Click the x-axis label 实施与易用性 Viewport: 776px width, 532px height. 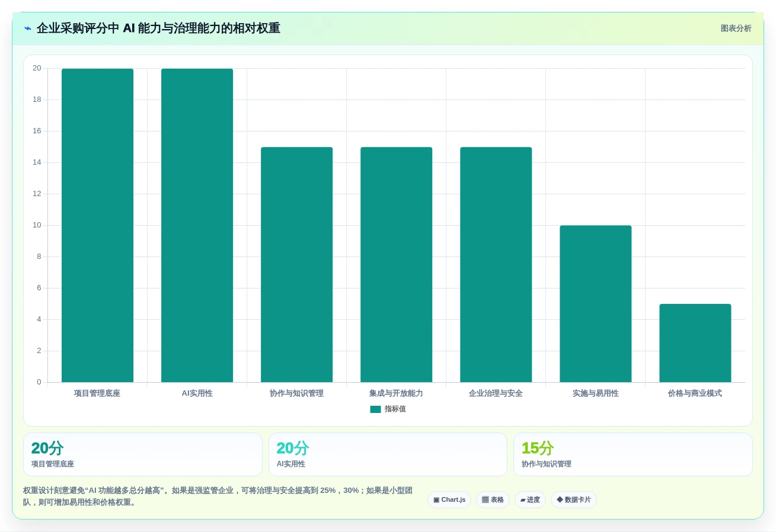595,393
